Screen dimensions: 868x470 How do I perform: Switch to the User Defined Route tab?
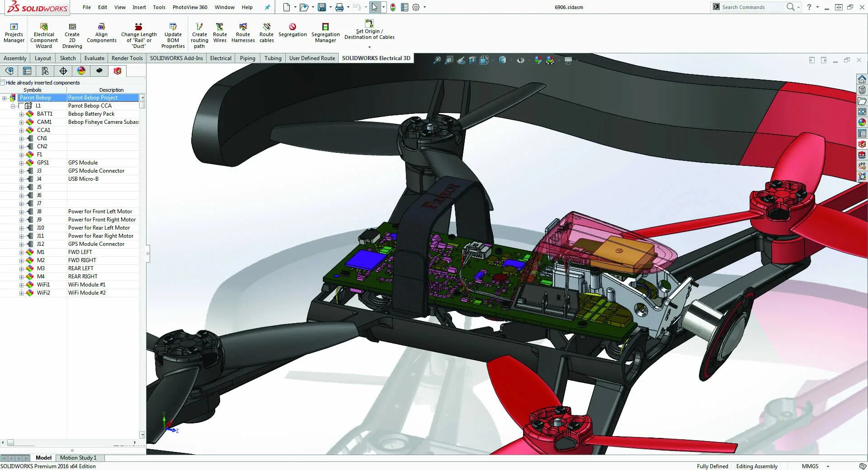tap(312, 58)
